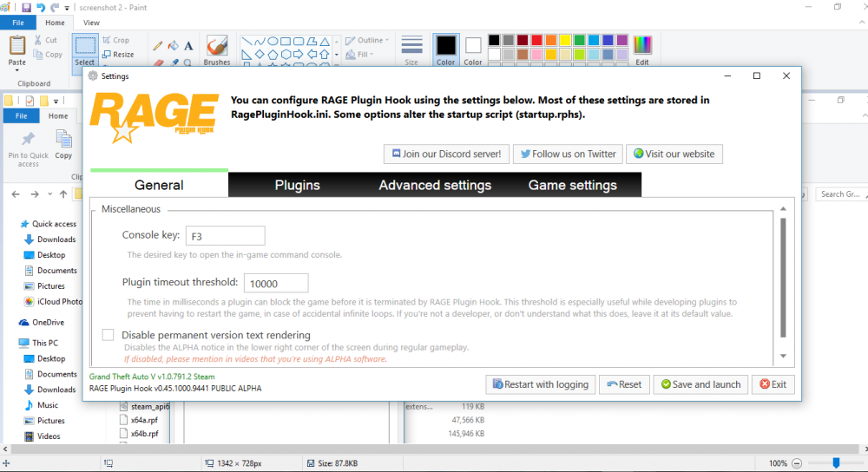Undo the last Paint action

click(x=41, y=8)
